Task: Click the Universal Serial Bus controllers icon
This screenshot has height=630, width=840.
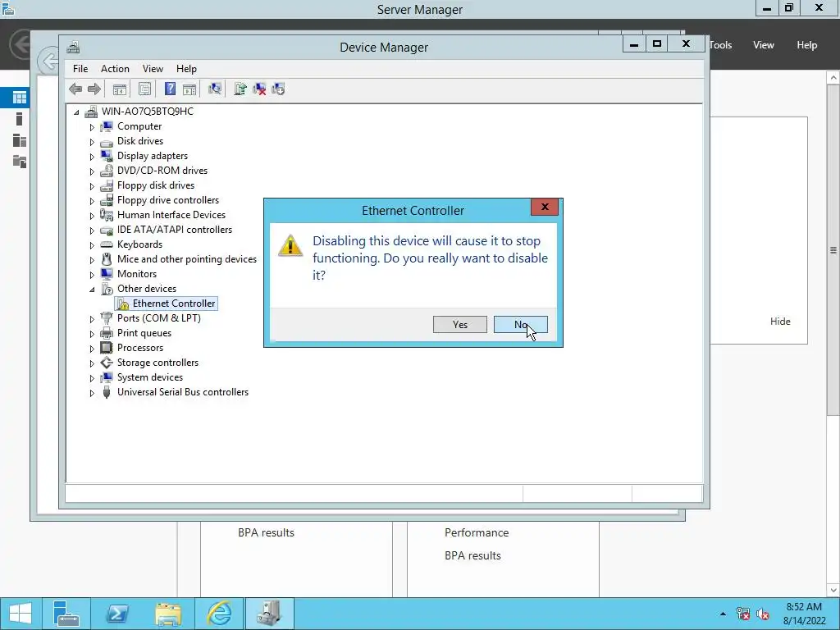Action: point(107,392)
